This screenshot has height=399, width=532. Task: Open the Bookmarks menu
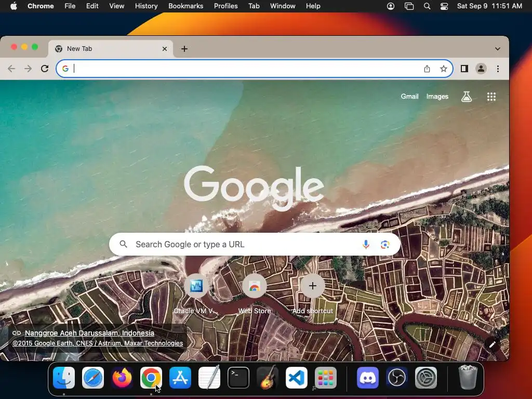[185, 6]
